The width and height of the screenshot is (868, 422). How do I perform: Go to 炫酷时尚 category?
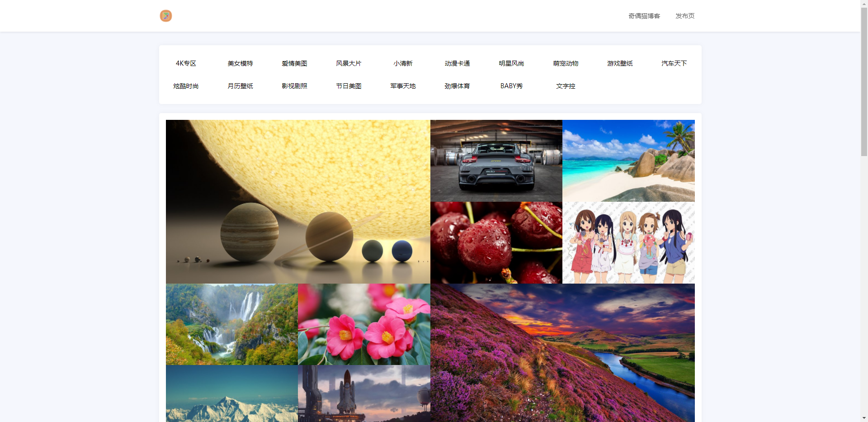tap(186, 86)
